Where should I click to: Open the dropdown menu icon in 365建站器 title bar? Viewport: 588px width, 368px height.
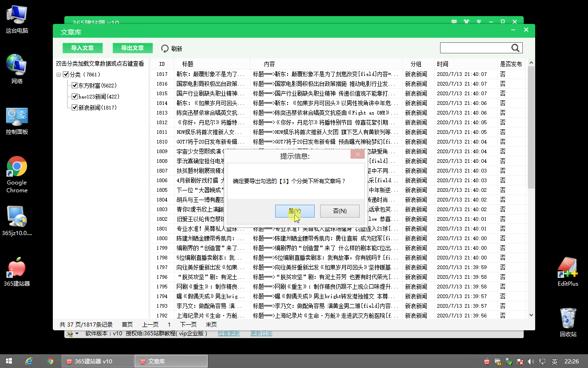click(479, 21)
